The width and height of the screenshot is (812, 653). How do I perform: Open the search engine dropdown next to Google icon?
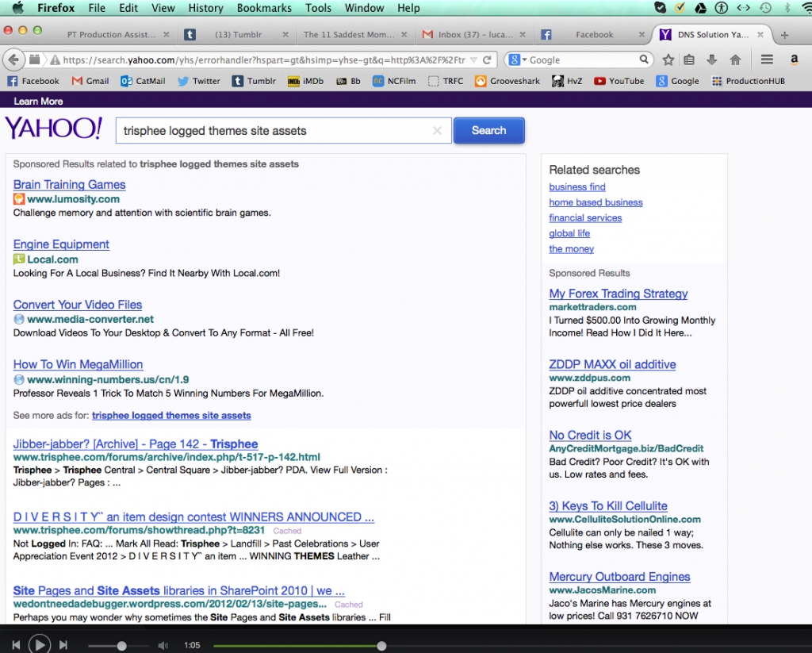coord(525,60)
